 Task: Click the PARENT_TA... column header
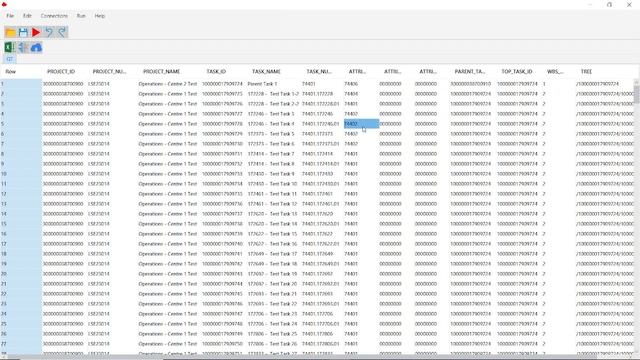(470, 71)
